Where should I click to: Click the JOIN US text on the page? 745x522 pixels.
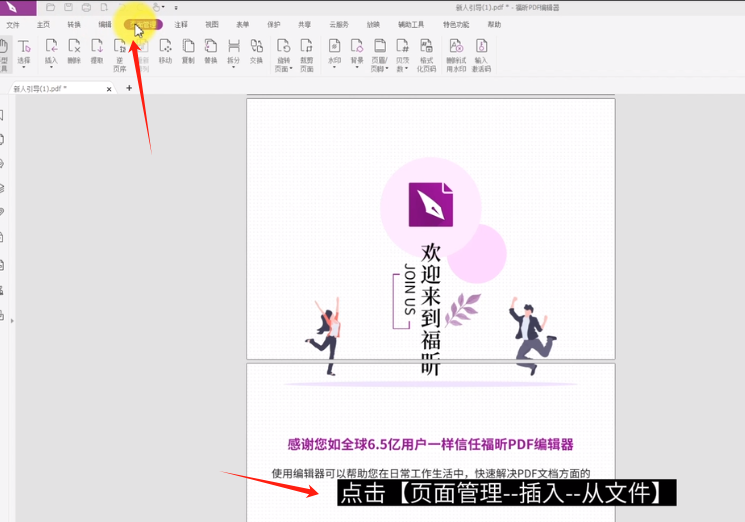pyautogui.click(x=410, y=289)
